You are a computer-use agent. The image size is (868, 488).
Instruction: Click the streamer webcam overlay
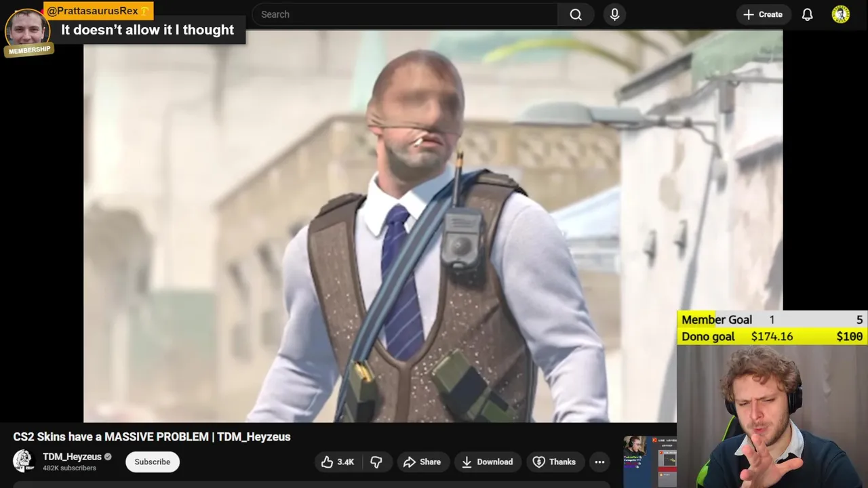pyautogui.click(x=772, y=416)
